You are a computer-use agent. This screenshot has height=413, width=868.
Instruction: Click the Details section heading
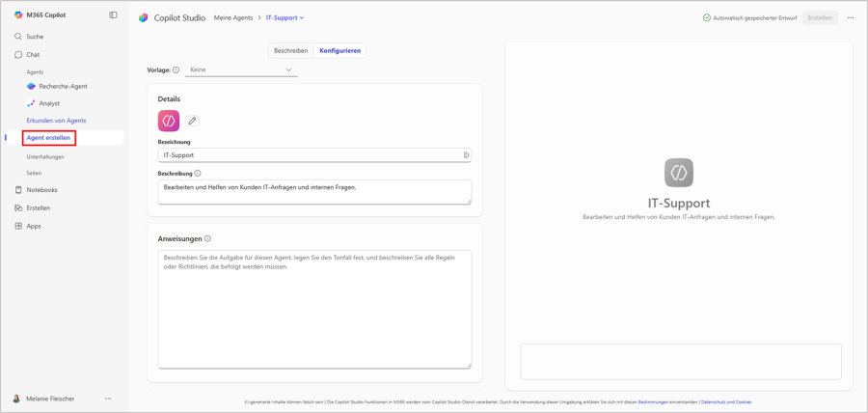[x=169, y=99]
